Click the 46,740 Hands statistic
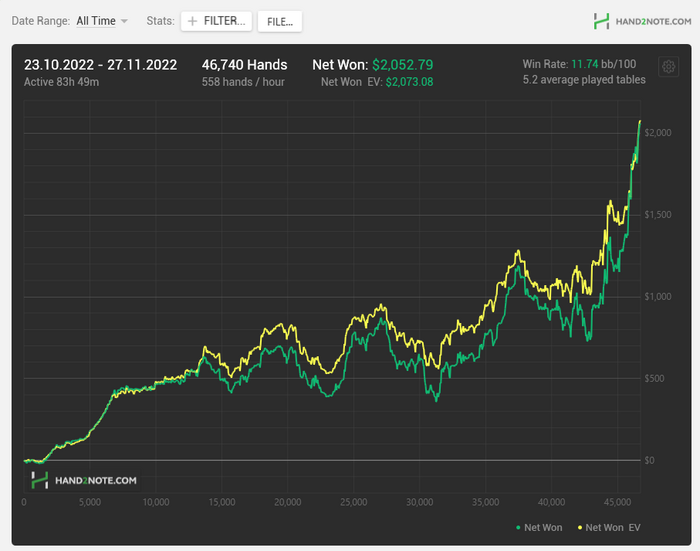The width and height of the screenshot is (700, 551). point(244,65)
